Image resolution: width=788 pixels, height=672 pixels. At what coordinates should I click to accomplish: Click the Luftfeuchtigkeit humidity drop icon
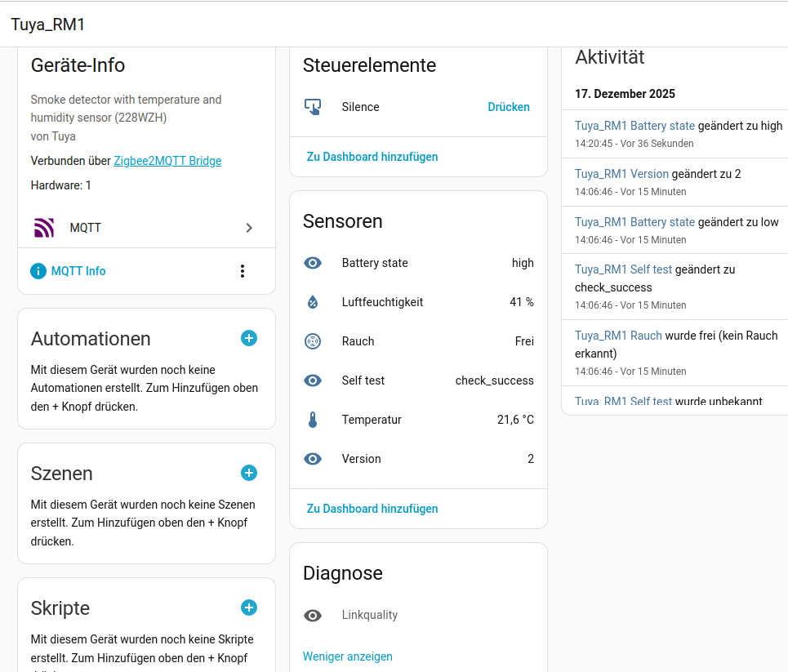point(313,302)
